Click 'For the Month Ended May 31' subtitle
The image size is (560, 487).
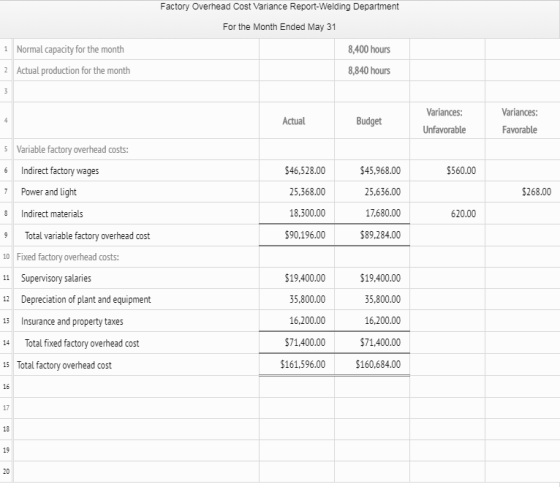click(x=279, y=27)
